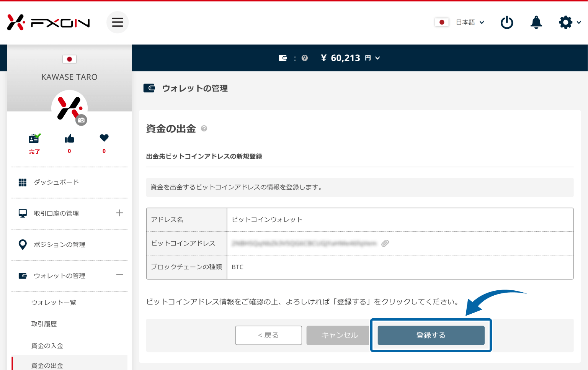
Task: Click the ビットコインウォレット address name value
Action: click(x=267, y=219)
